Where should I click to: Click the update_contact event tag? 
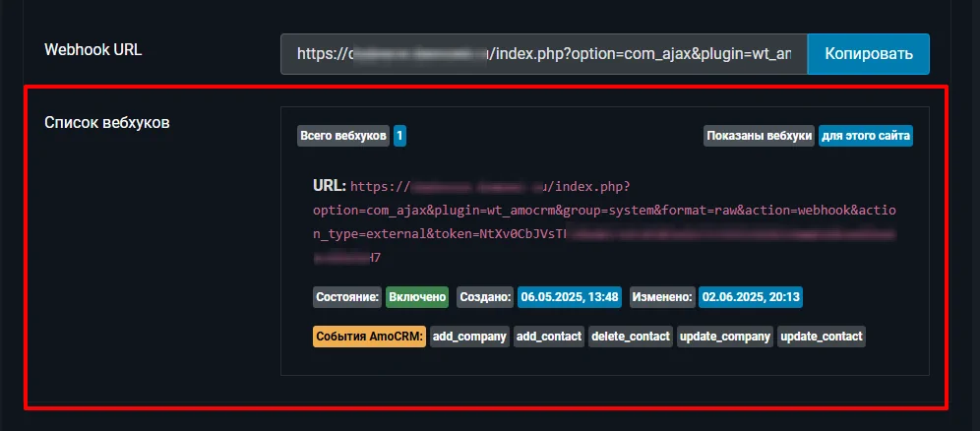(x=822, y=337)
